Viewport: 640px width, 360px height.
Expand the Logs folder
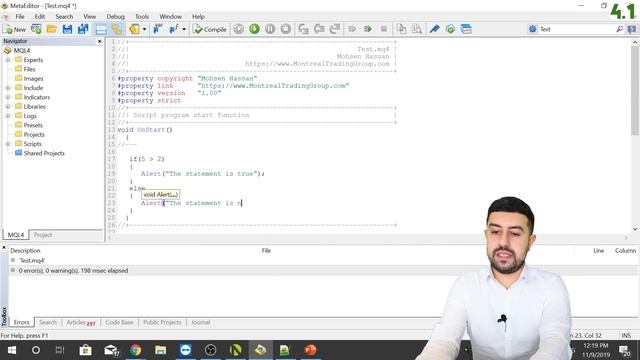(8, 116)
